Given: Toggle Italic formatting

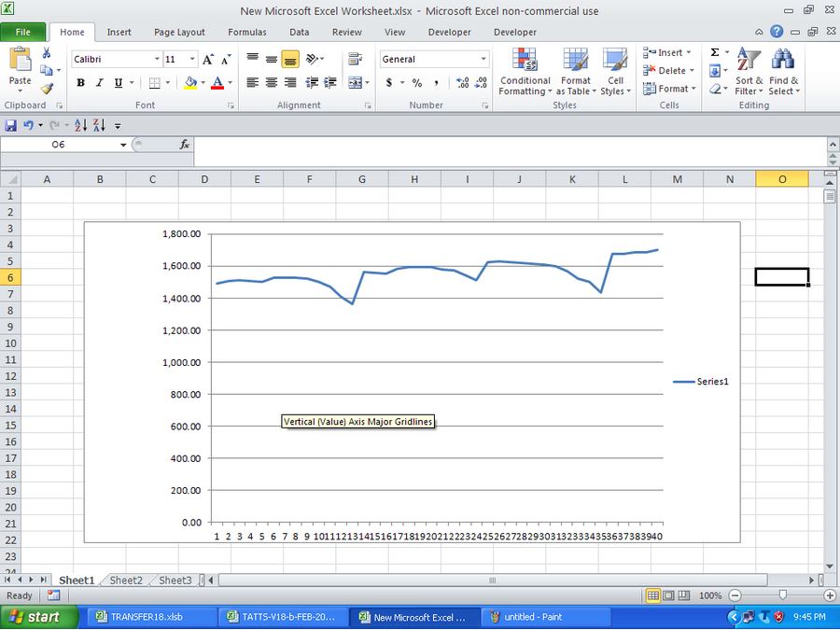Looking at the screenshot, I should click(x=99, y=83).
